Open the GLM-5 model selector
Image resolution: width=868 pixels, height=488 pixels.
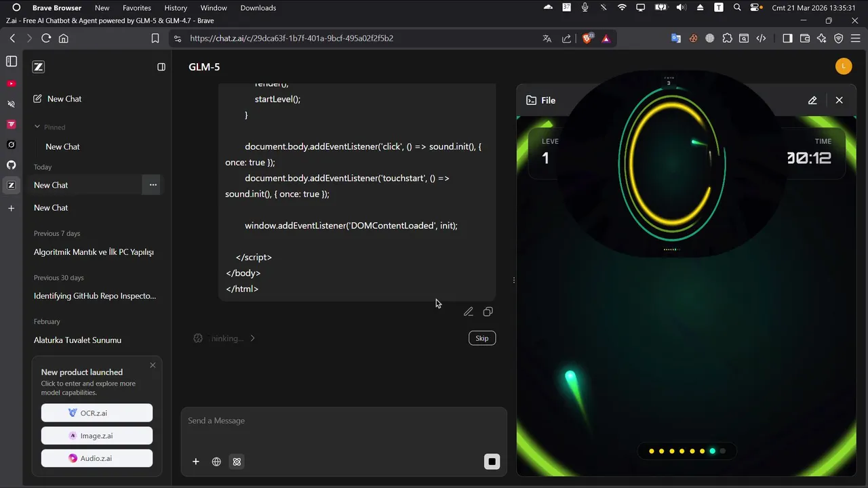point(204,67)
